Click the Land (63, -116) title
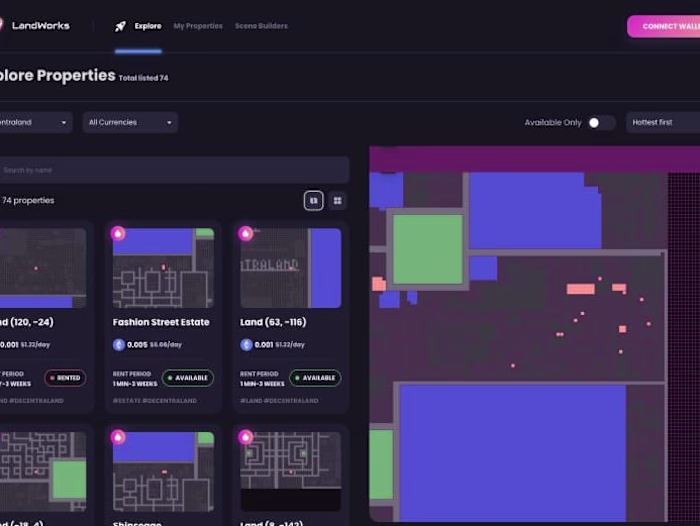The width and height of the screenshot is (700, 526). click(273, 322)
